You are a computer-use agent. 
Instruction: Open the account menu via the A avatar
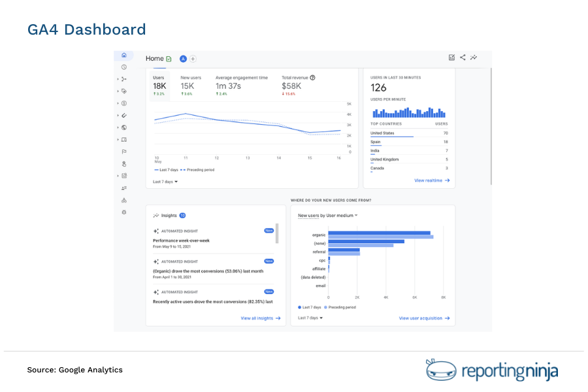(183, 58)
